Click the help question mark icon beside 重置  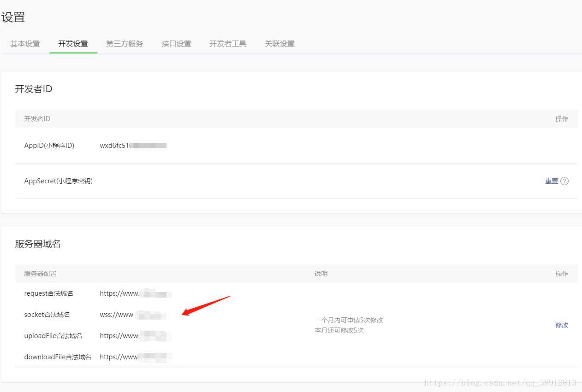[x=564, y=181]
